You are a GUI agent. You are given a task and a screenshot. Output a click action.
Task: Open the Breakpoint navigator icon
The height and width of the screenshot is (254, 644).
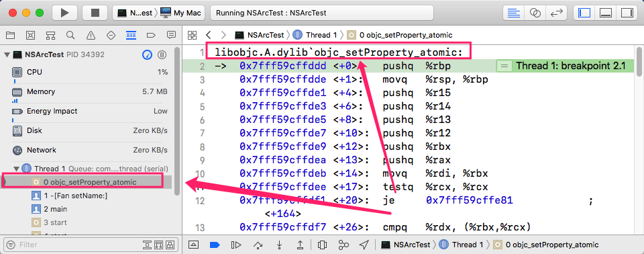pyautogui.click(x=151, y=35)
